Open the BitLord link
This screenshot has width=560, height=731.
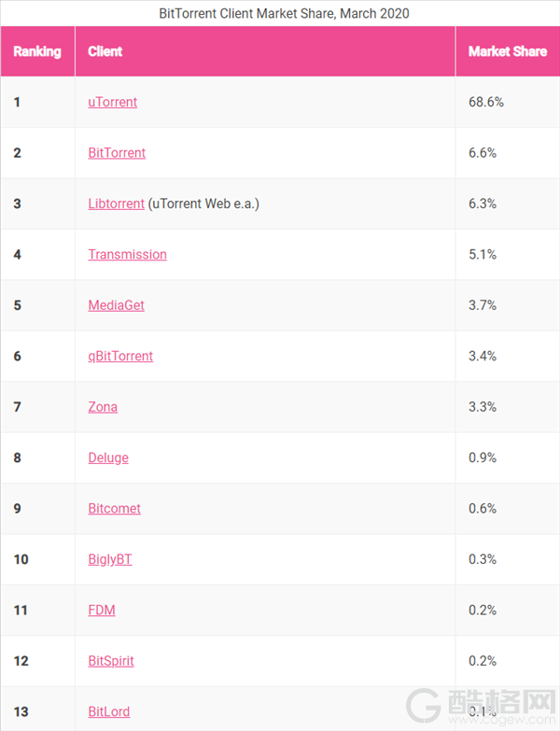click(108, 712)
